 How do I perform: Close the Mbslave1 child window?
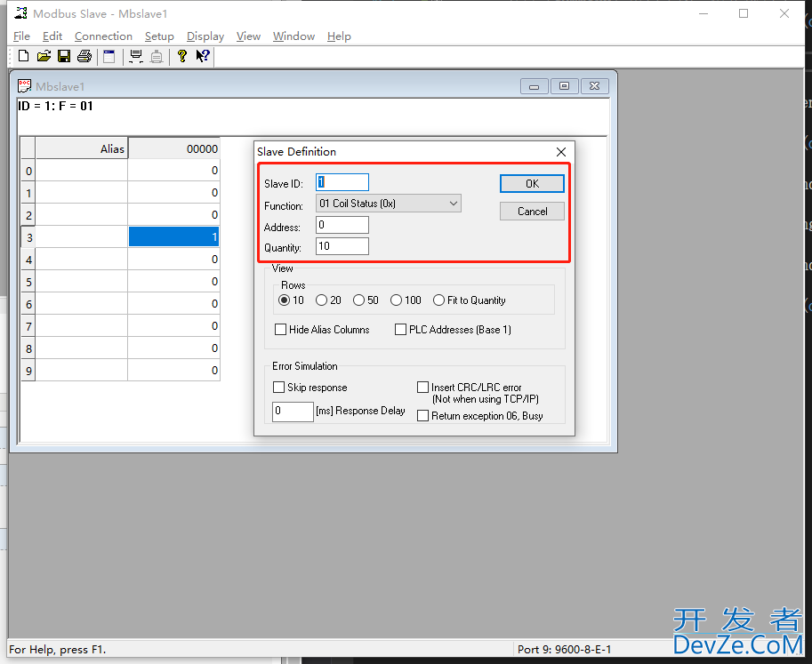(594, 86)
